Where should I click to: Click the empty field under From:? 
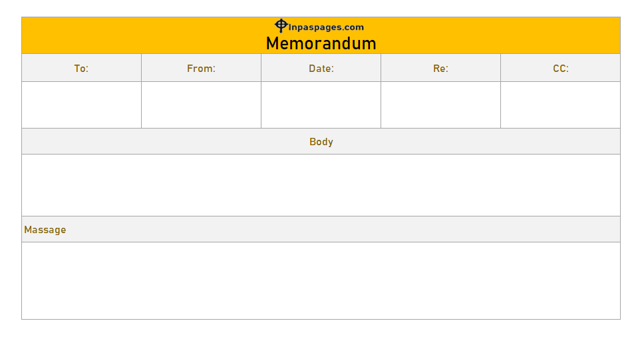pyautogui.click(x=201, y=105)
